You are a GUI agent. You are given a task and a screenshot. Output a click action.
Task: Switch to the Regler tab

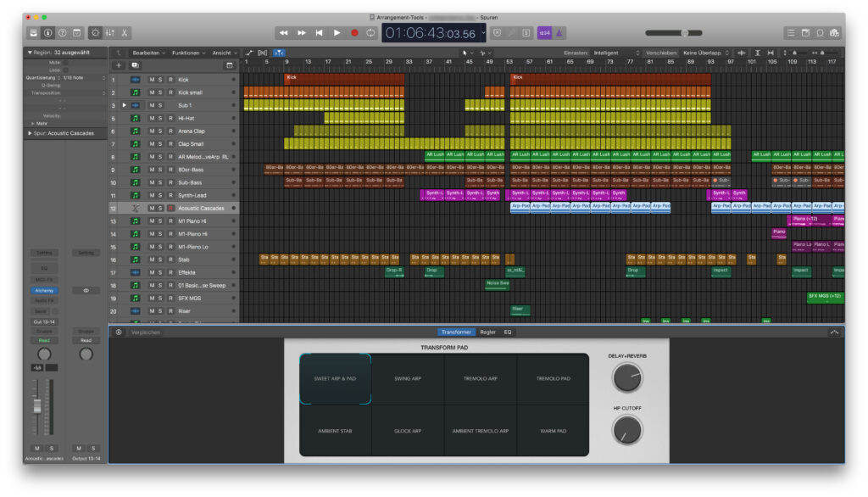tap(487, 332)
